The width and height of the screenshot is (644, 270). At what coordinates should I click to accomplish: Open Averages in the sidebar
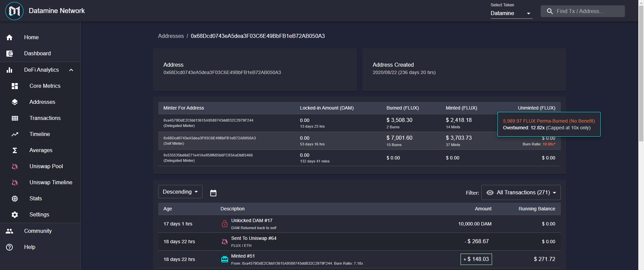click(x=40, y=150)
